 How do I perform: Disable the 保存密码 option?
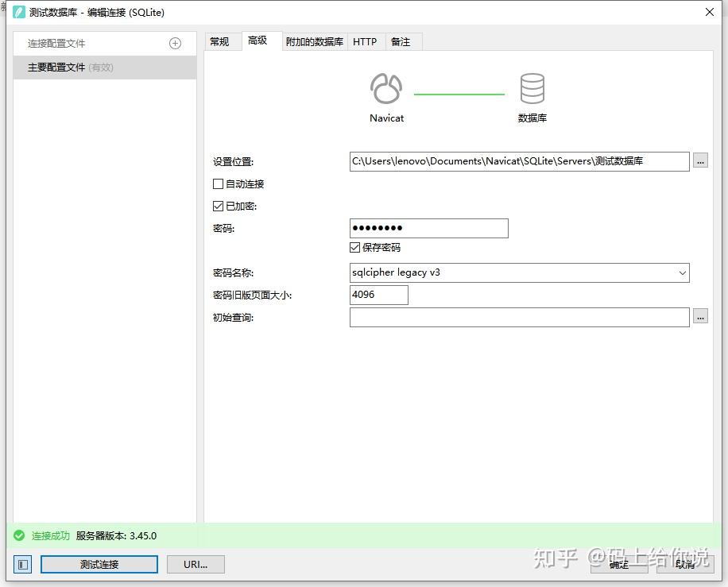[x=354, y=247]
